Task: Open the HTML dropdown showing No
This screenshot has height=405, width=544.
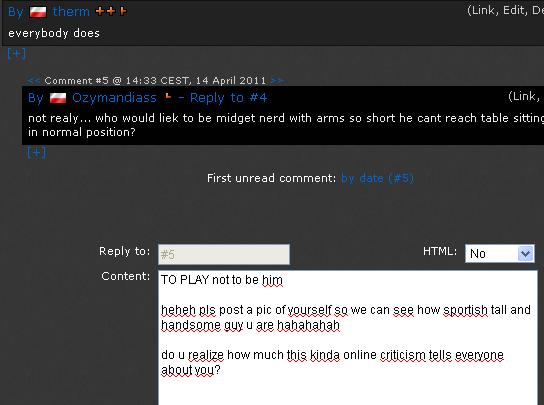Action: [x=500, y=254]
